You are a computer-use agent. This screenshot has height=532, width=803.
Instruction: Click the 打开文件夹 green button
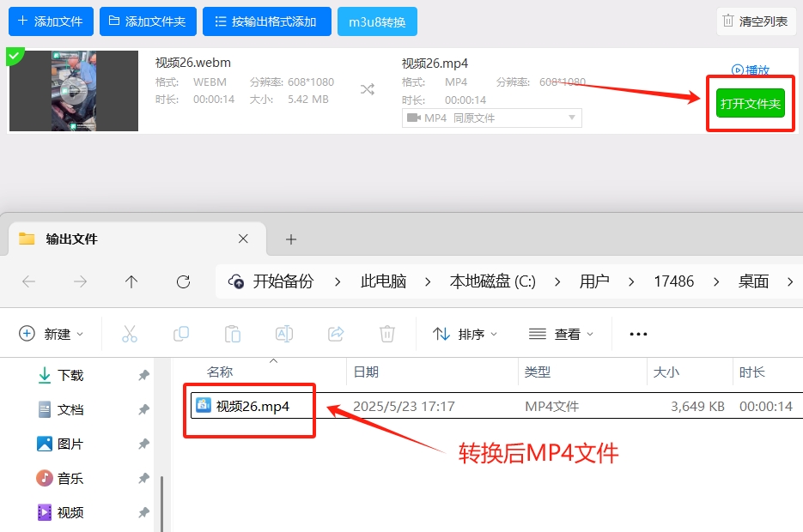tap(750, 100)
